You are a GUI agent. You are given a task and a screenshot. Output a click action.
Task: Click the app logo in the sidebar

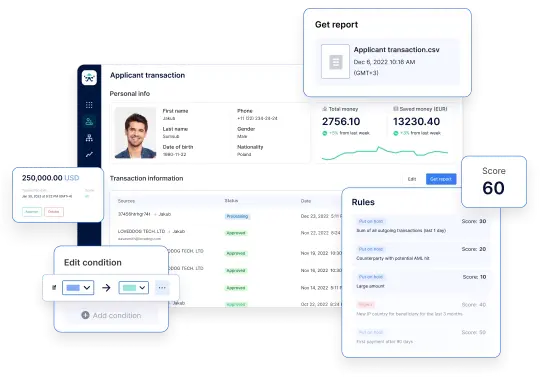pos(89,77)
